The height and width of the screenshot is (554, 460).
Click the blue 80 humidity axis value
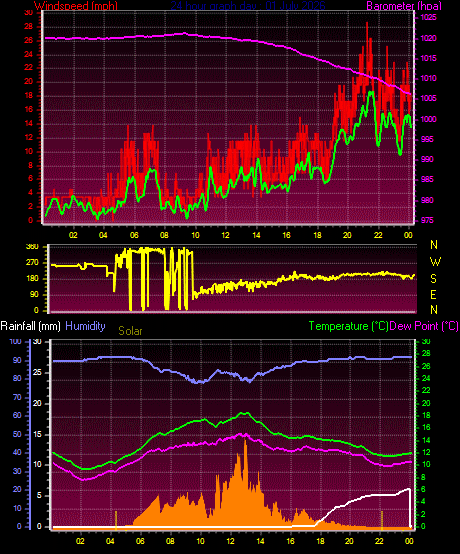coord(17,378)
